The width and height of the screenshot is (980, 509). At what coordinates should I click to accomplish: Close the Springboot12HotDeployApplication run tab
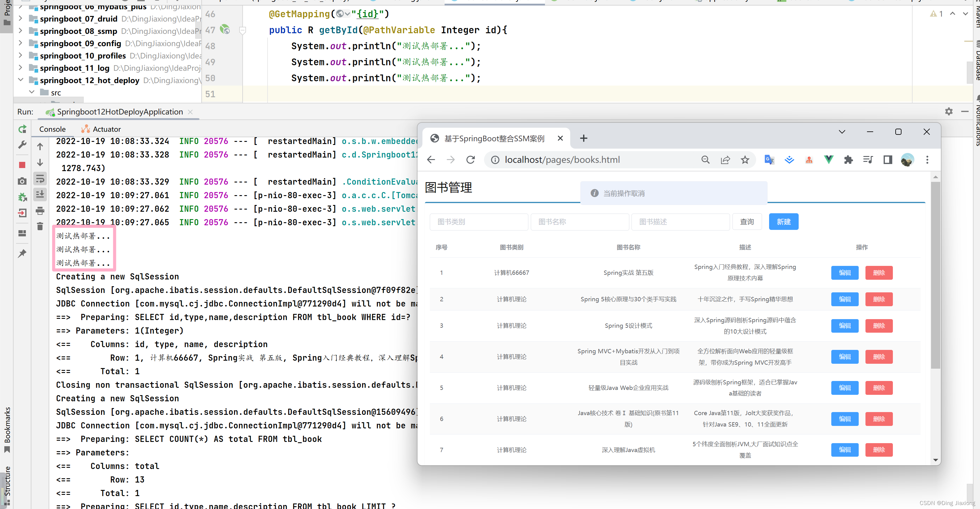pyautogui.click(x=190, y=112)
